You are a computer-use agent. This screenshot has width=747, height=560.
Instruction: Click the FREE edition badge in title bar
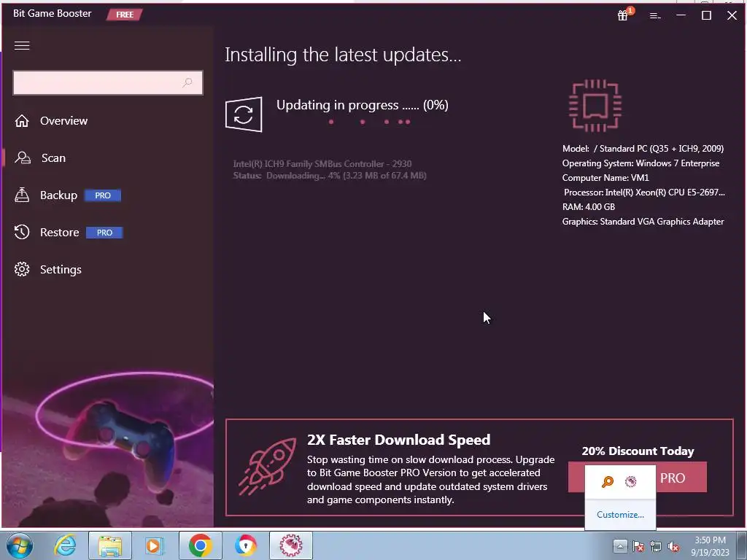[x=124, y=15]
